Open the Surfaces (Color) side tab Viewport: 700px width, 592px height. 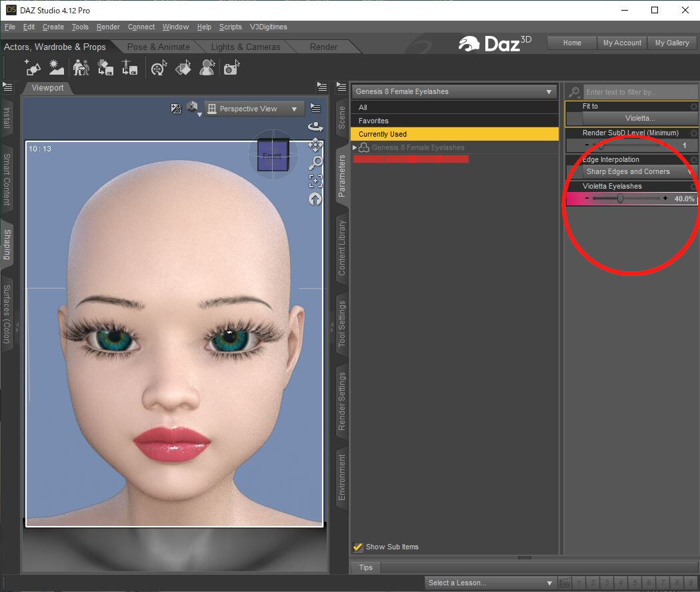tap(7, 314)
